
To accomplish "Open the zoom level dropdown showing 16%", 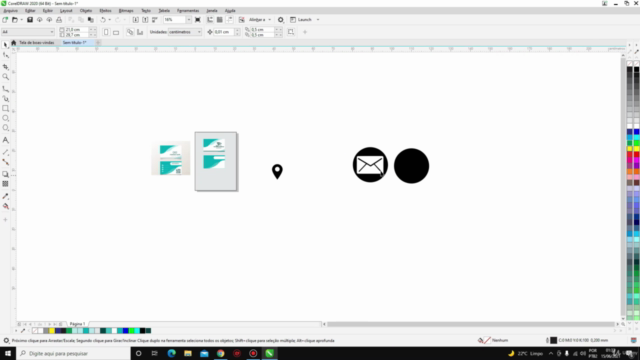I will 188,20.
